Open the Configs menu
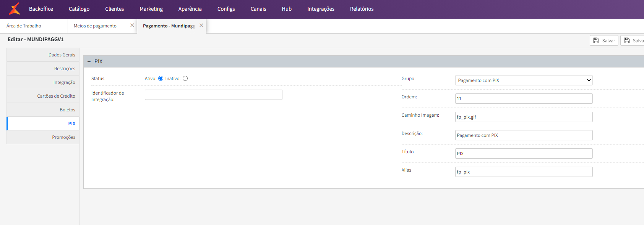 pyautogui.click(x=226, y=9)
